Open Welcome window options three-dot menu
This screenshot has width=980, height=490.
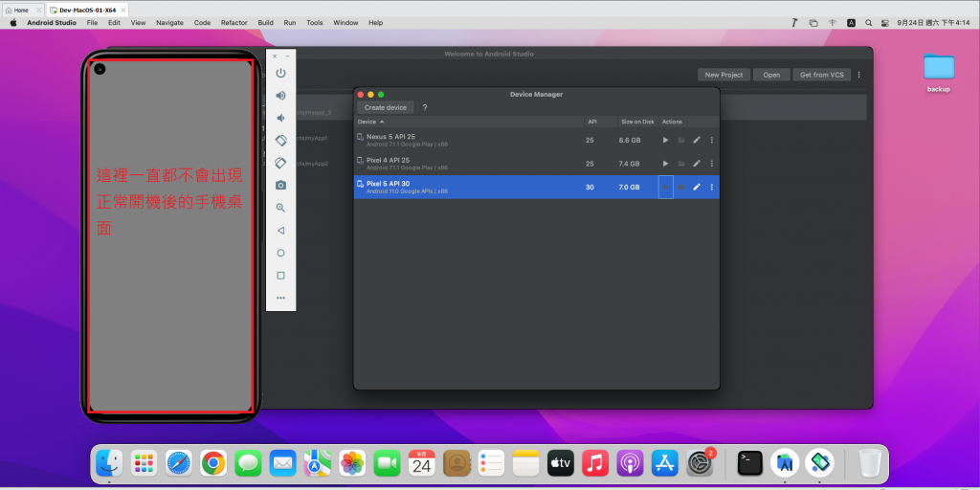tap(858, 75)
